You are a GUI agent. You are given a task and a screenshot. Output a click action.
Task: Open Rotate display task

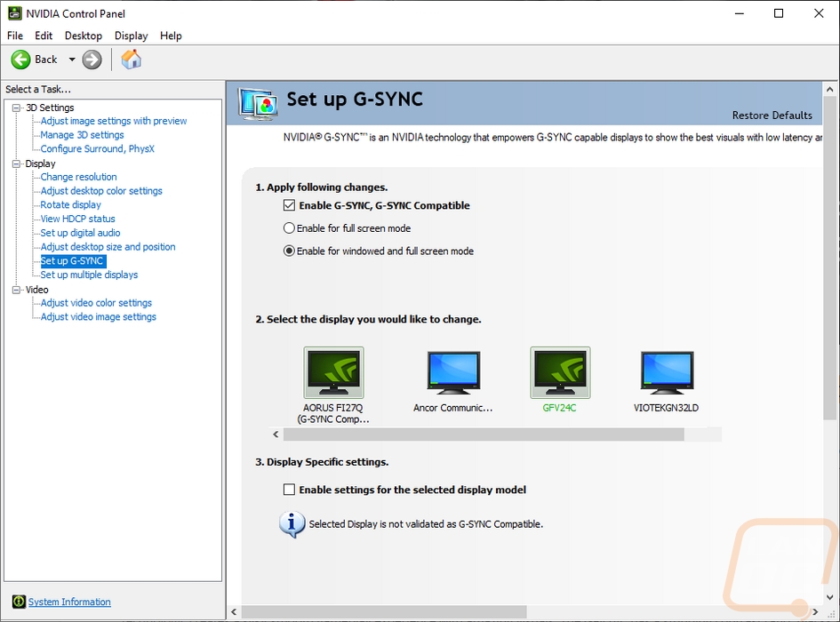[71, 204]
